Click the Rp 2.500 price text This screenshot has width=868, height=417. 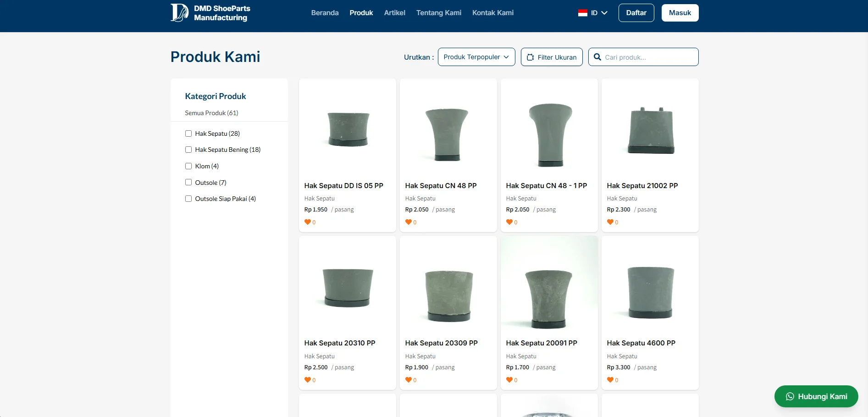pos(316,367)
